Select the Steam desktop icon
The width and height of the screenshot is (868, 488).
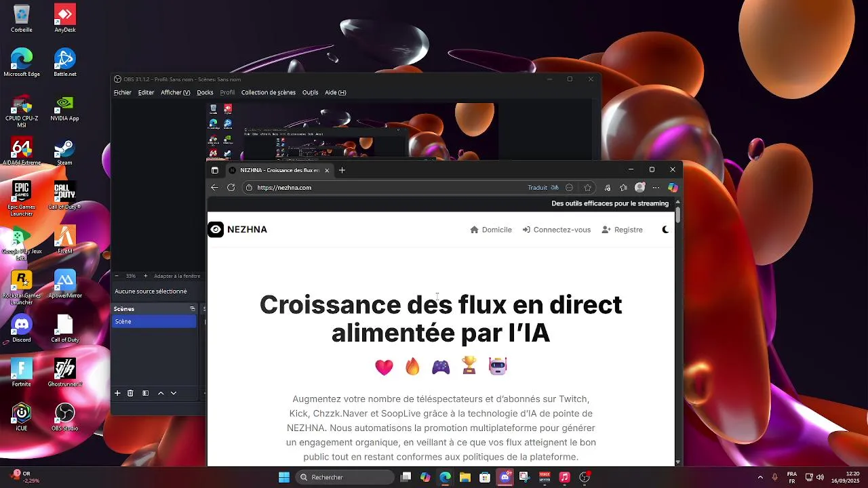[64, 151]
